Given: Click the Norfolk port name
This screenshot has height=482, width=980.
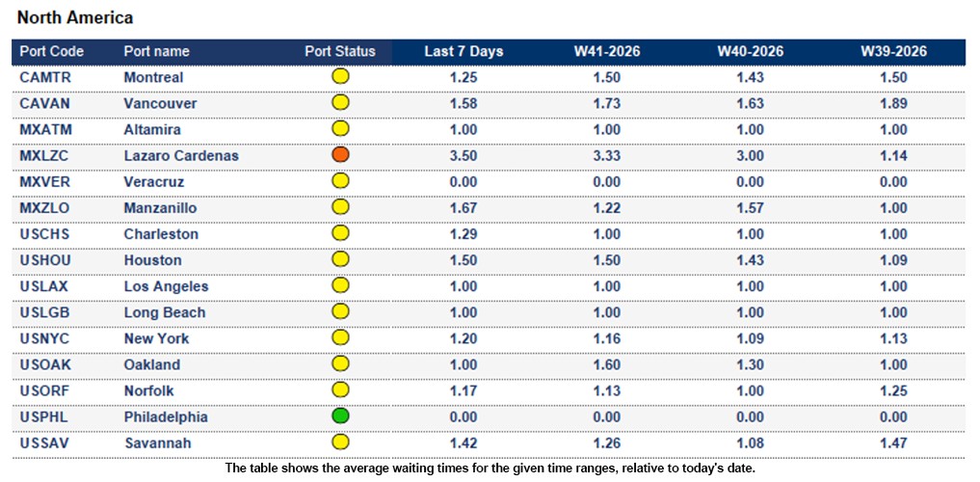Looking at the screenshot, I should (x=148, y=391).
